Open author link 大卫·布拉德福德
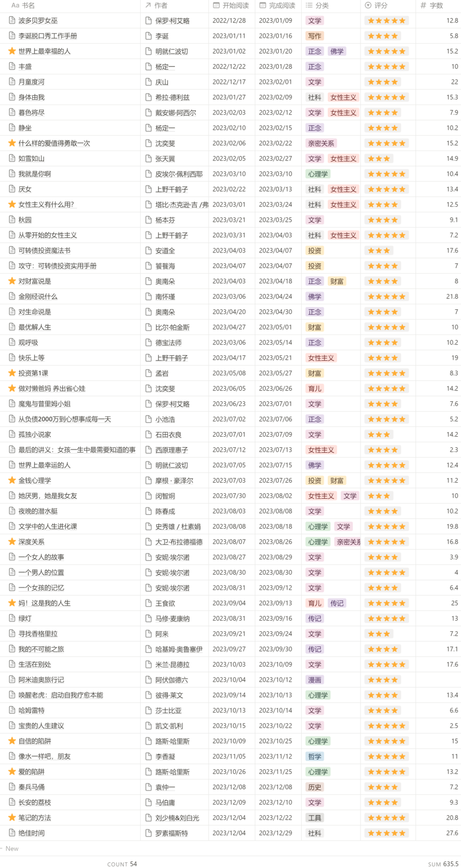This screenshot has width=461, height=868. (x=179, y=542)
